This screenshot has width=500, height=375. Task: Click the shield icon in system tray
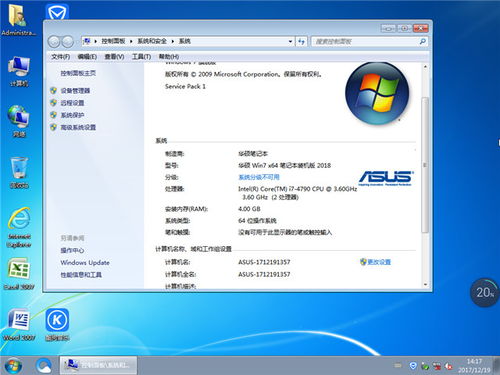413,366
